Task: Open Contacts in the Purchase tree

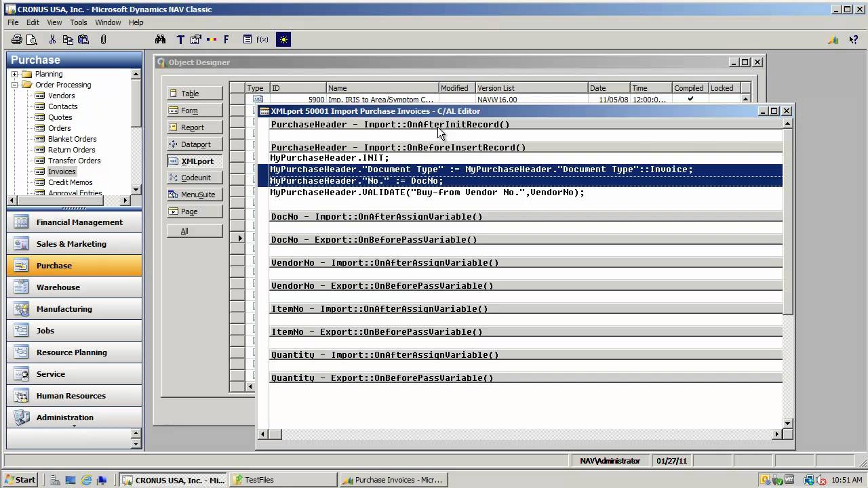Action: [62, 106]
